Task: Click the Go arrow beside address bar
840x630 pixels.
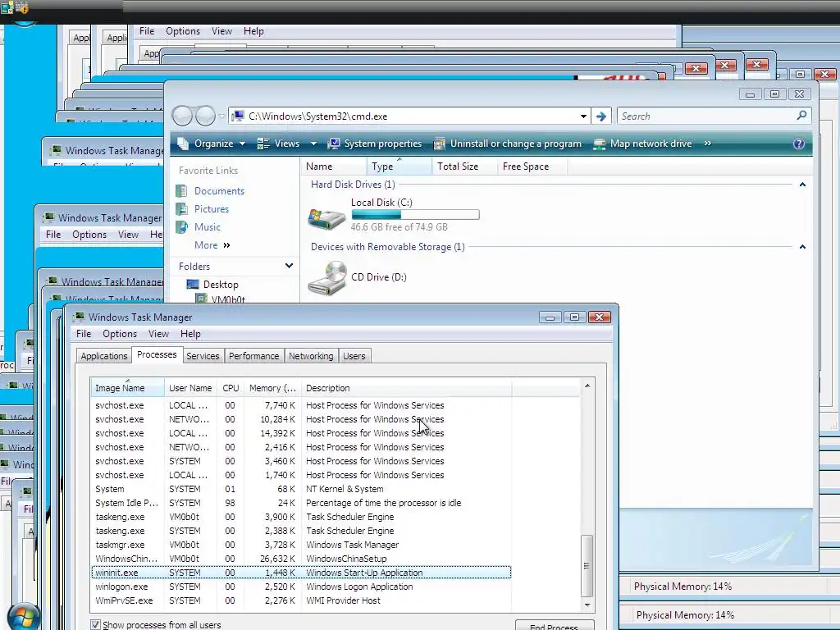Action: click(601, 116)
